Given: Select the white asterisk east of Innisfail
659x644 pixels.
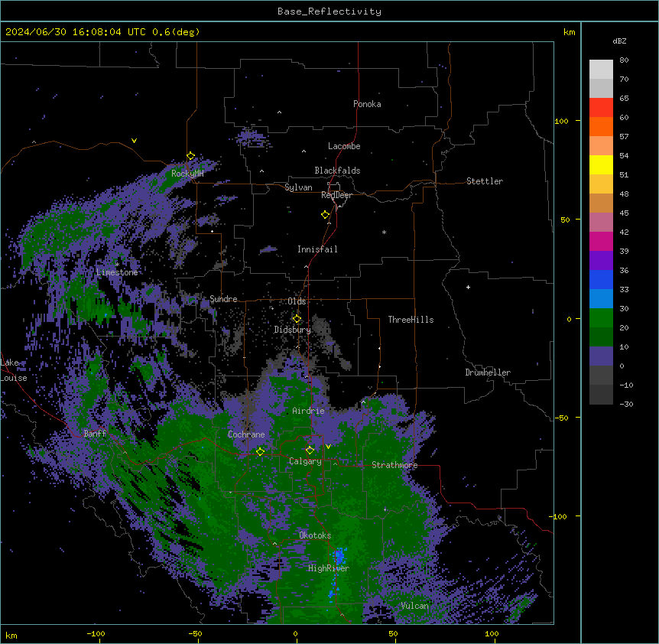Looking at the screenshot, I should 384,232.
